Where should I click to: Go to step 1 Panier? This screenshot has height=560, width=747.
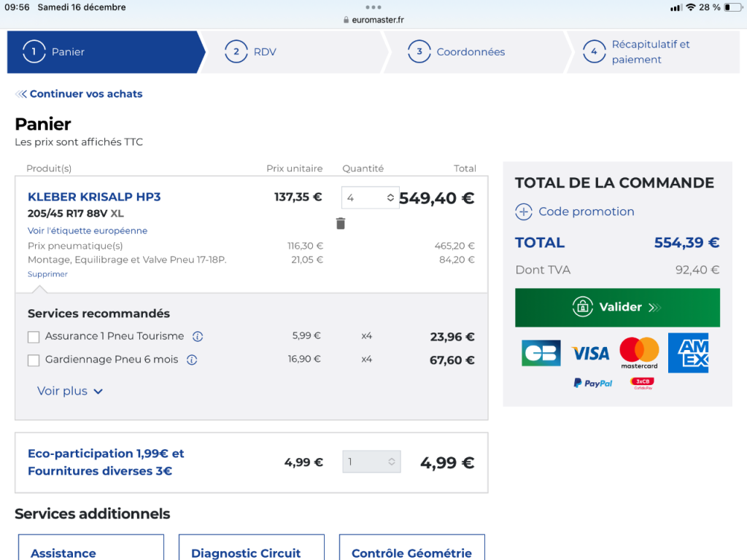105,52
